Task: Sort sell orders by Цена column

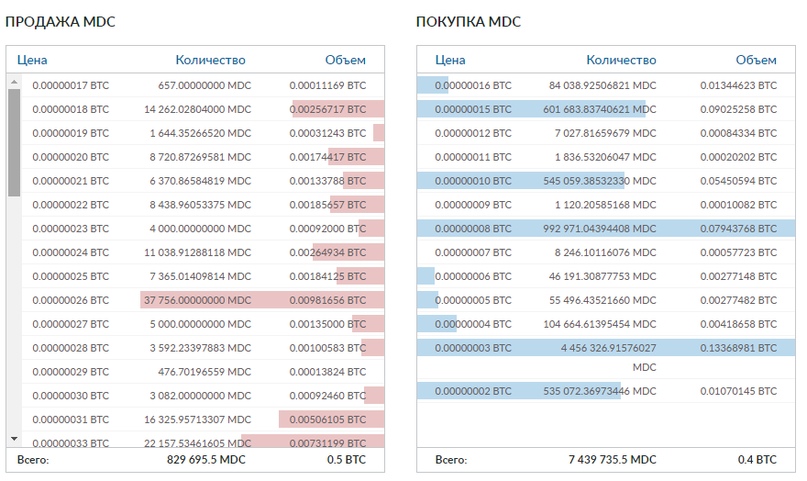Action: 32,60
